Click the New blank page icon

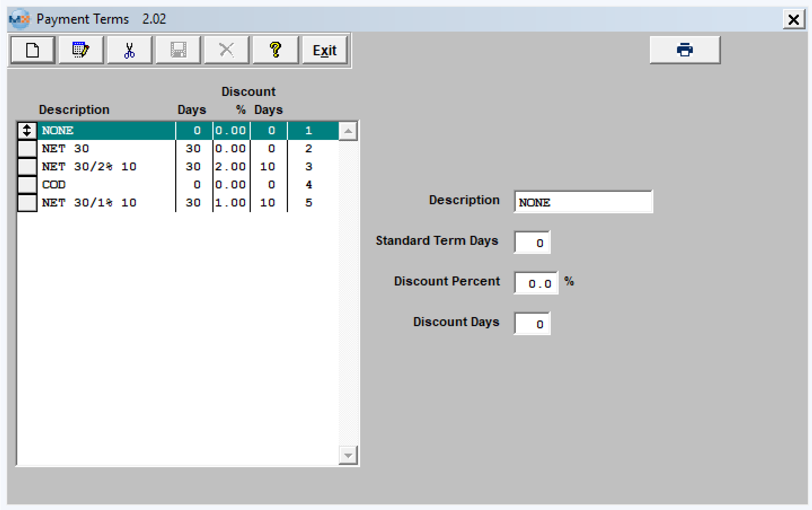[x=33, y=50]
